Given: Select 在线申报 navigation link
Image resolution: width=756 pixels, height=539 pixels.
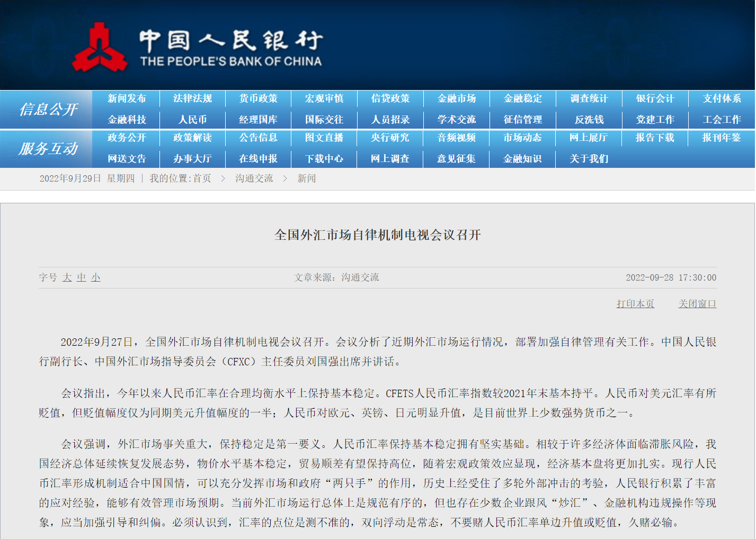Looking at the screenshot, I should click(258, 159).
